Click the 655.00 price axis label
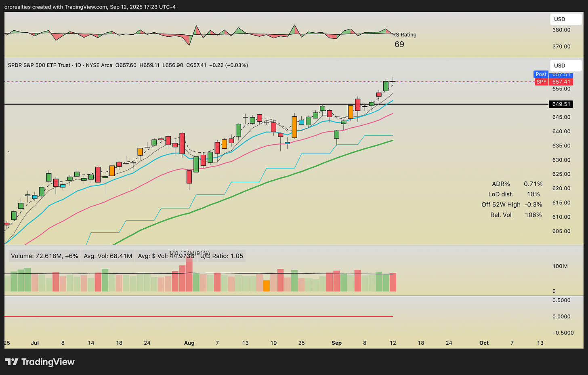 [x=561, y=89]
